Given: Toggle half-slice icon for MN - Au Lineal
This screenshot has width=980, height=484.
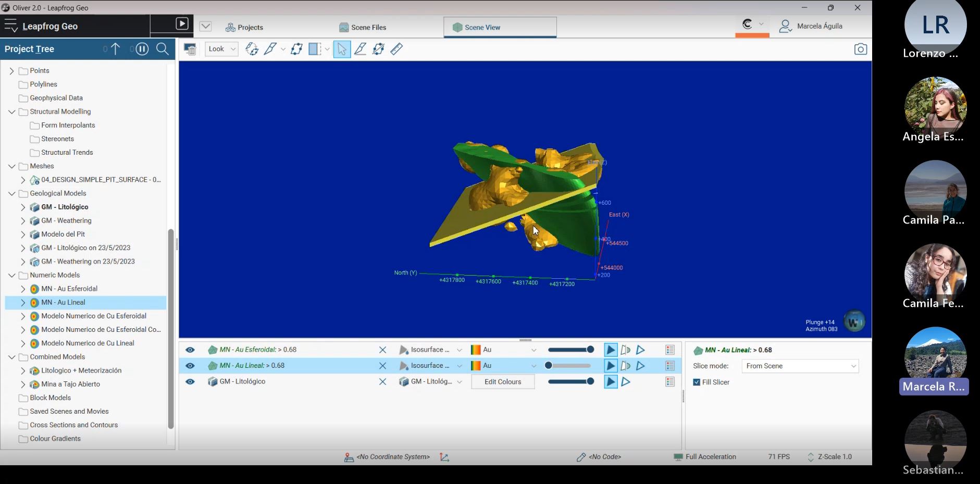Looking at the screenshot, I should click(x=626, y=366).
